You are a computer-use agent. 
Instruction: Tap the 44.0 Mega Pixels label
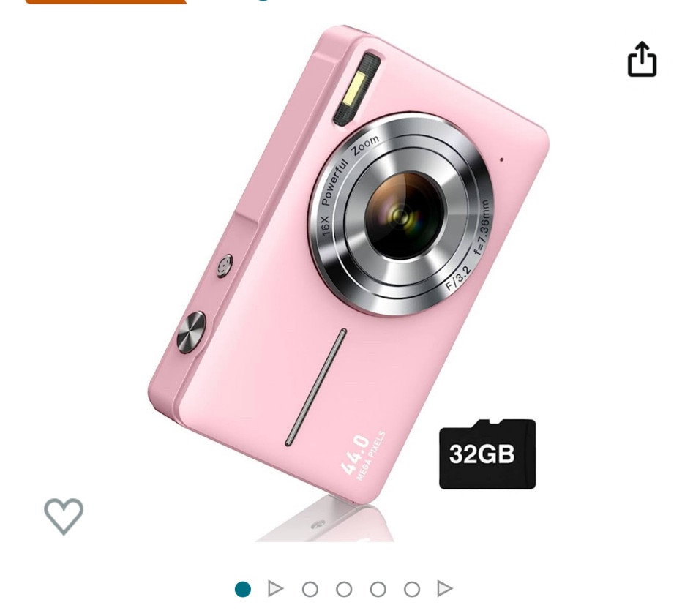[364, 457]
